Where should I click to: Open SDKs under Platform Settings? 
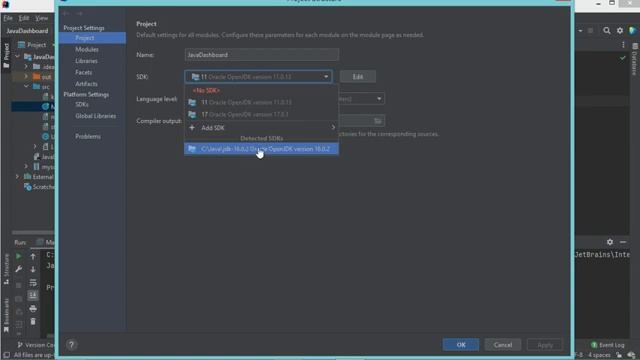tap(82, 104)
